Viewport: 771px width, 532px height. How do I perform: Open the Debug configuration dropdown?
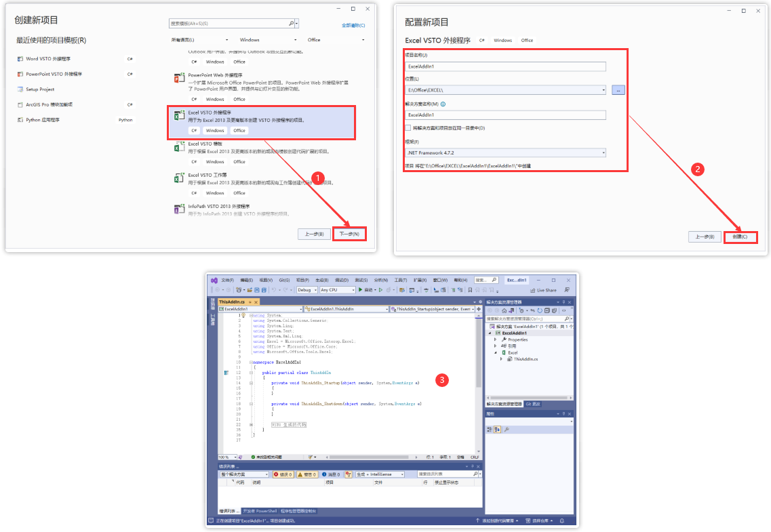307,290
